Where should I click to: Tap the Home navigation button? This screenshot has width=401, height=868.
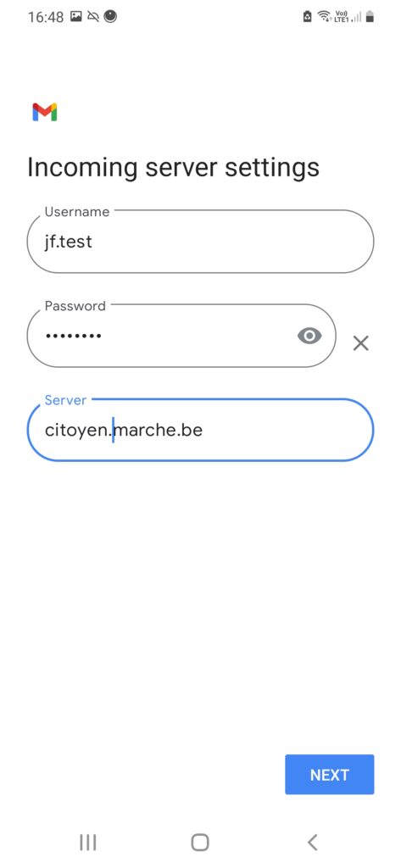click(x=200, y=843)
